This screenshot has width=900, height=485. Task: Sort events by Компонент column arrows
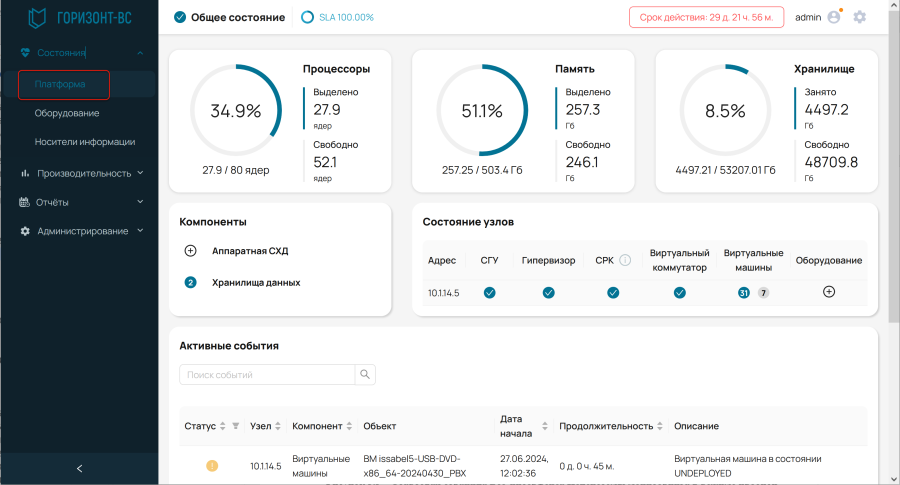[349, 426]
